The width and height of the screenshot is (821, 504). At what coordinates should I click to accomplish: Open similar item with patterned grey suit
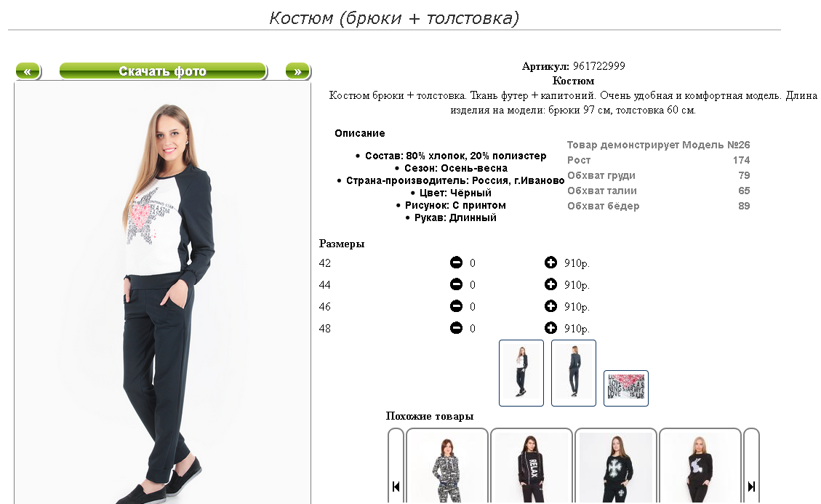pyautogui.click(x=447, y=466)
